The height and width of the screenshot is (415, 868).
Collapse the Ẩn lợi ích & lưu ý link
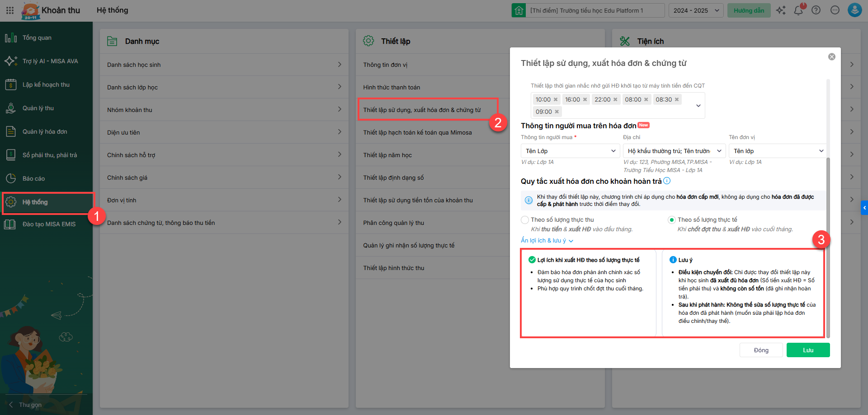click(547, 241)
